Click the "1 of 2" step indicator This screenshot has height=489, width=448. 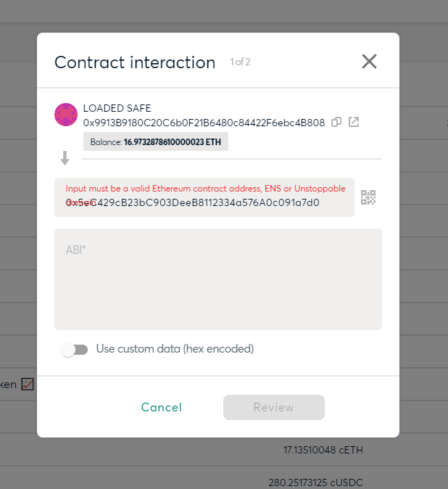tap(240, 62)
